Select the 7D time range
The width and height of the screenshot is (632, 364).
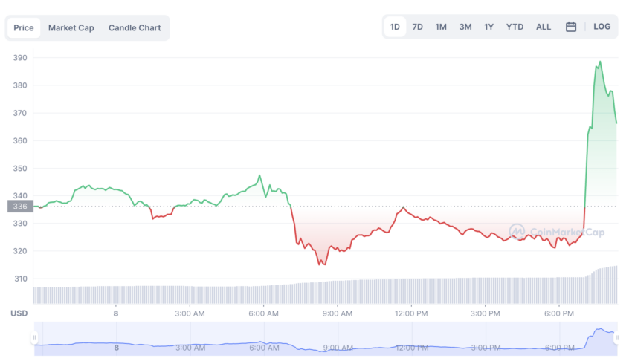tap(418, 27)
